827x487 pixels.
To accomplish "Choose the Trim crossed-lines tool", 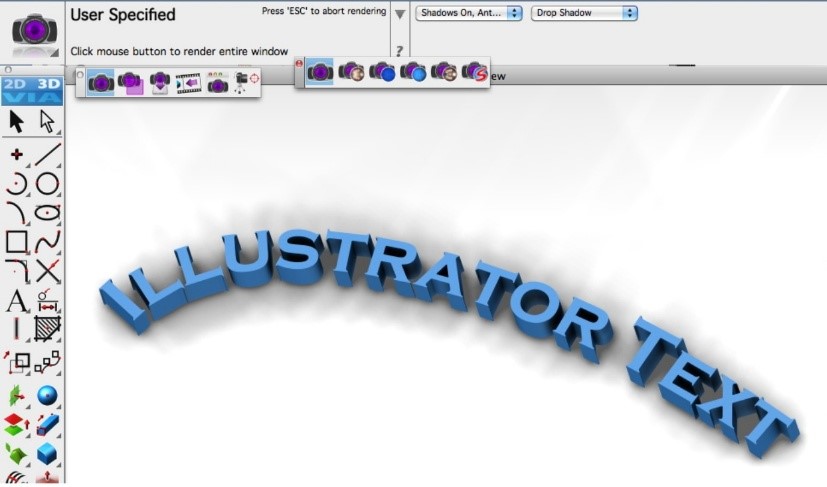I will [48, 271].
